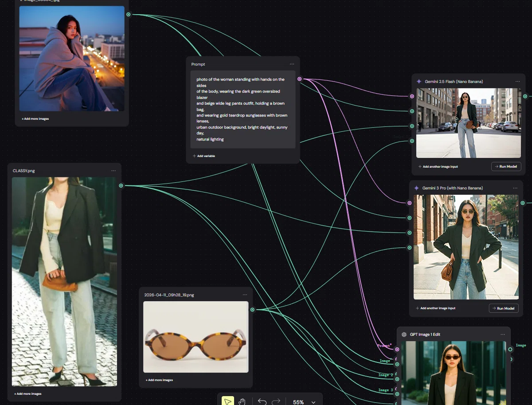Run Model on Gemini 3 Pro node
This screenshot has height=405, width=532.
point(504,308)
